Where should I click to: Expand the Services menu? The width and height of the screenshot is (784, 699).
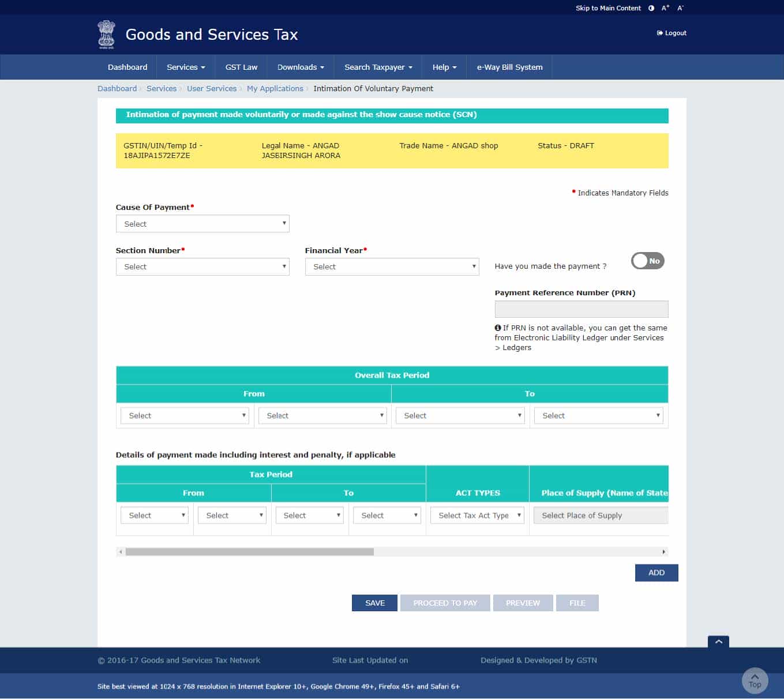click(186, 67)
